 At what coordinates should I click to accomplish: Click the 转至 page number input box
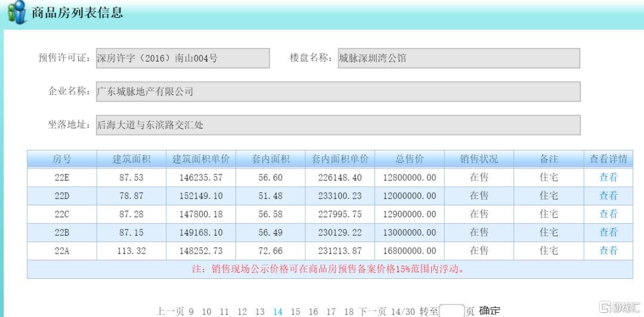tap(452, 311)
